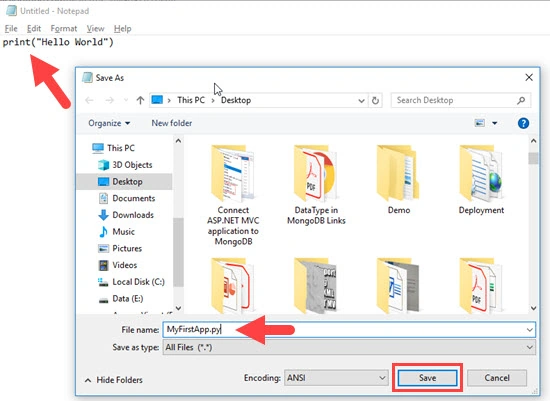Select Music in the navigation tree
Viewport: 550px width, 401px height.
pos(116,232)
